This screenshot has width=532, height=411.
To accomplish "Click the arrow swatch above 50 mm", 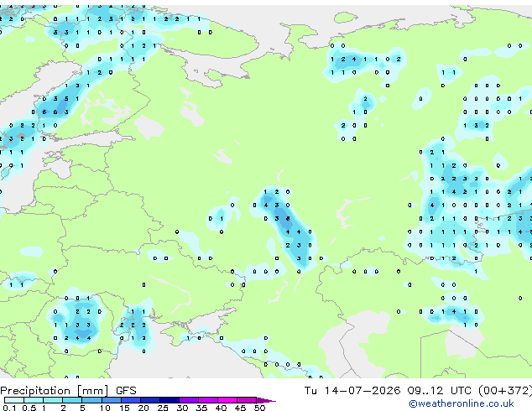I will 266,400.
